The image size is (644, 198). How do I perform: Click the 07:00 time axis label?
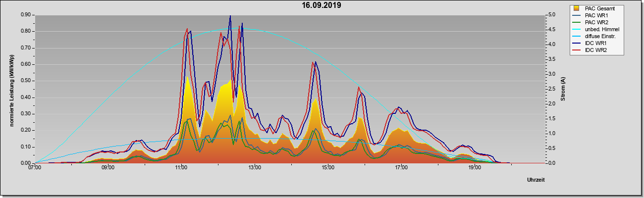(35, 168)
